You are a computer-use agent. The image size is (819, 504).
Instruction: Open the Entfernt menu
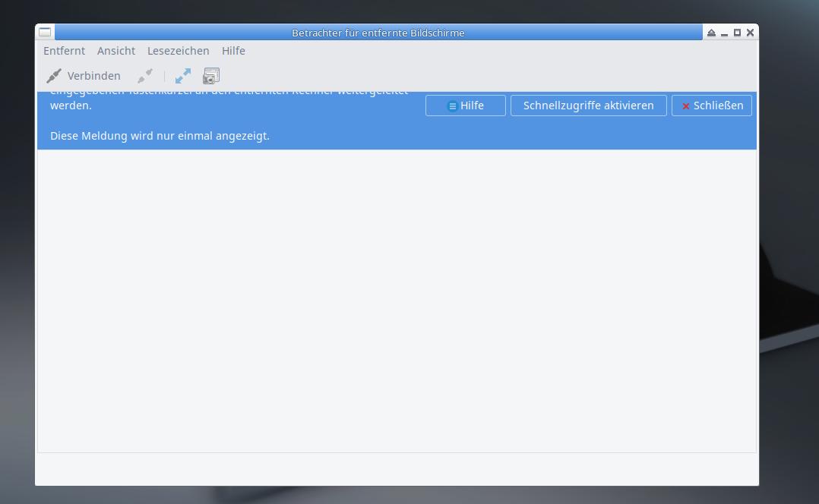pyautogui.click(x=64, y=51)
